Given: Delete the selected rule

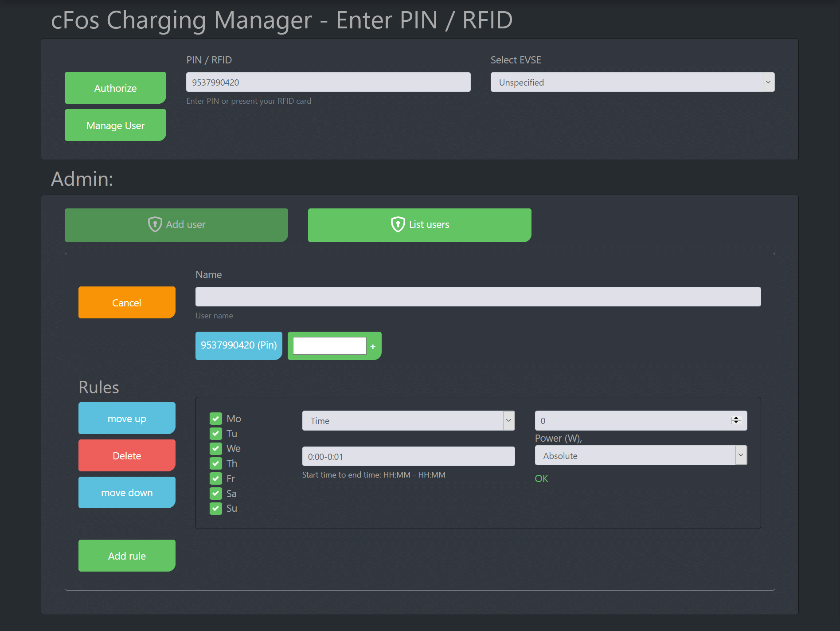Looking at the screenshot, I should (x=126, y=455).
